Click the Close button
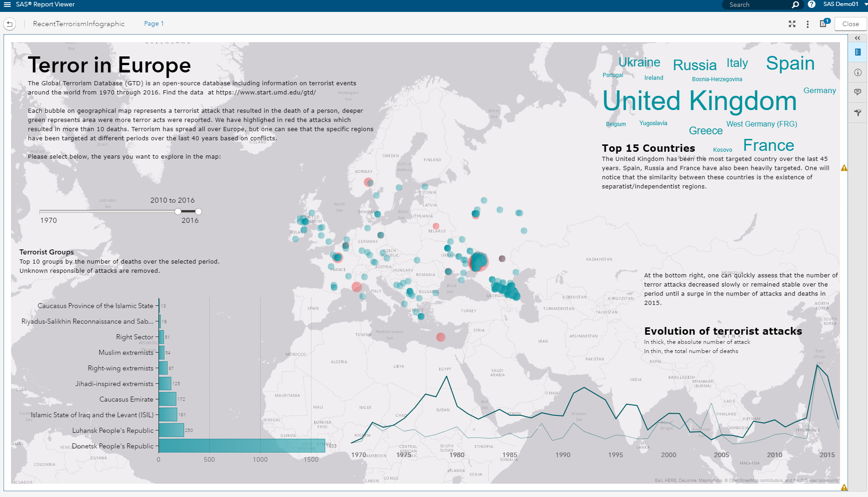Screen dimensions: 868x497 (850, 23)
